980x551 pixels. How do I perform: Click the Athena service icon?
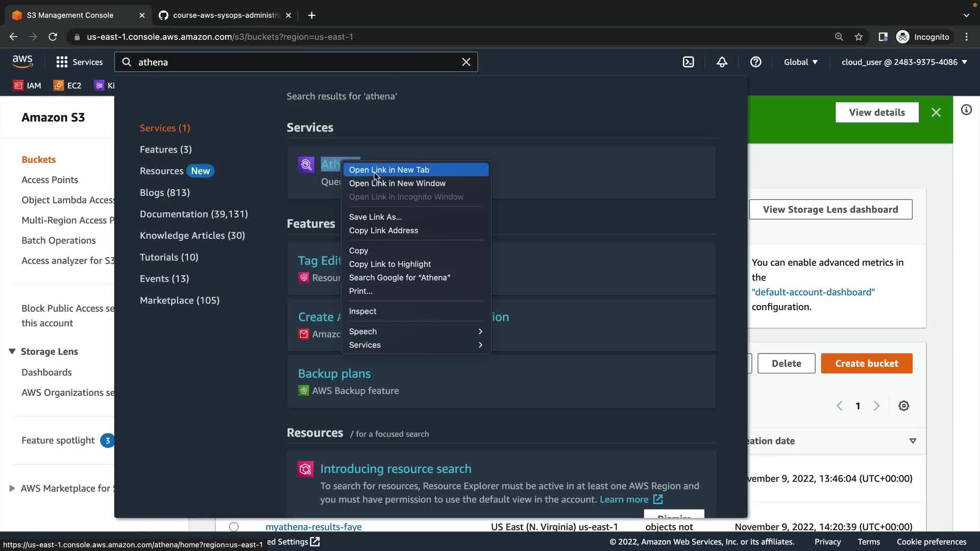click(x=306, y=164)
